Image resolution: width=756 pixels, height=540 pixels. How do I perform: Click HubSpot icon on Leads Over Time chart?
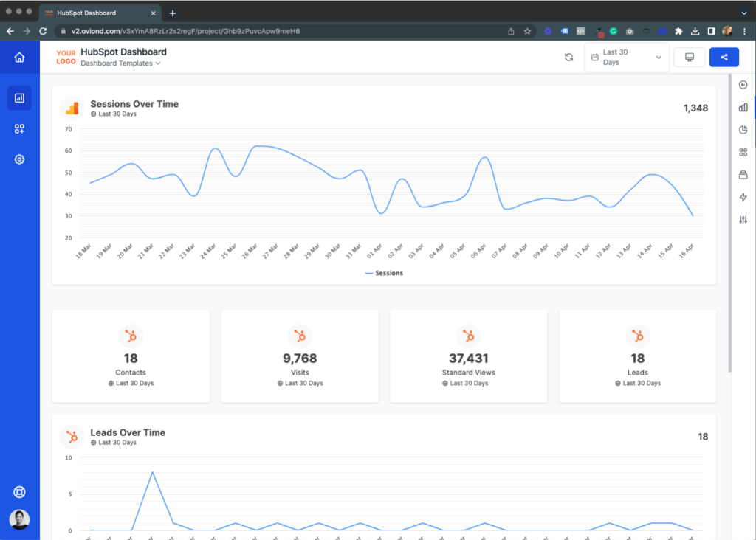[72, 437]
